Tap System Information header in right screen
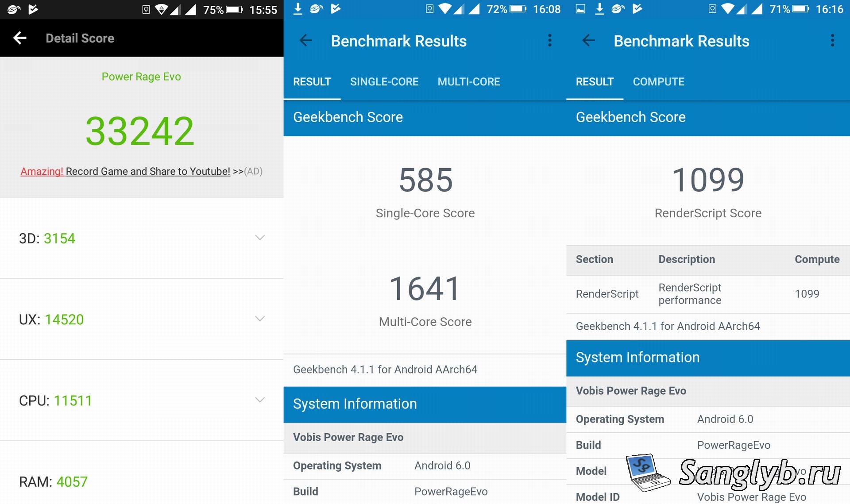The height and width of the screenshot is (504, 850). pos(708,358)
